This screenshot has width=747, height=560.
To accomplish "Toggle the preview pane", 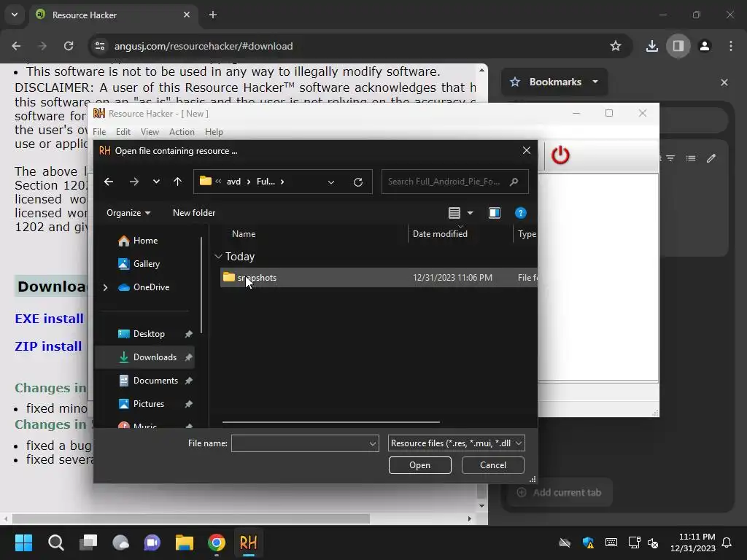I will [495, 213].
